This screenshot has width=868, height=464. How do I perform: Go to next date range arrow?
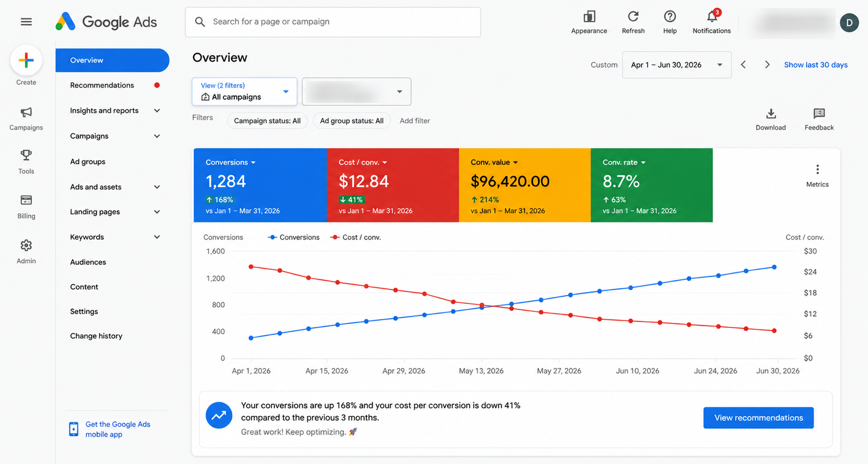(x=767, y=65)
